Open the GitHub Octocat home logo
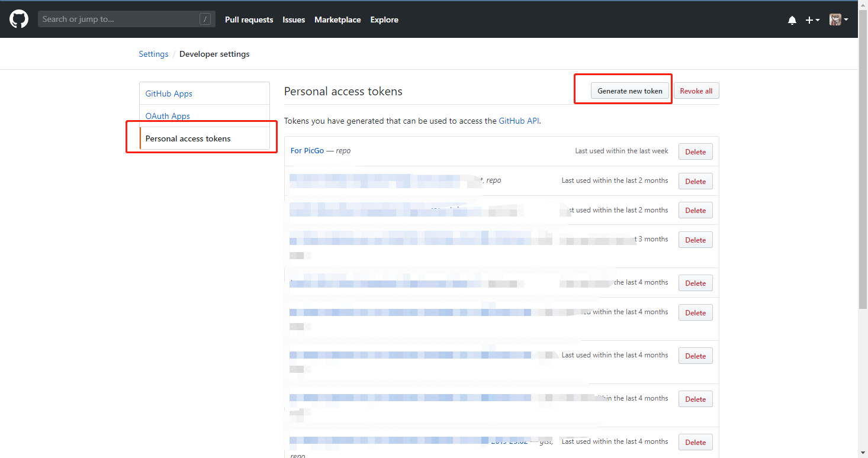Viewport: 868px width, 458px height. [19, 20]
